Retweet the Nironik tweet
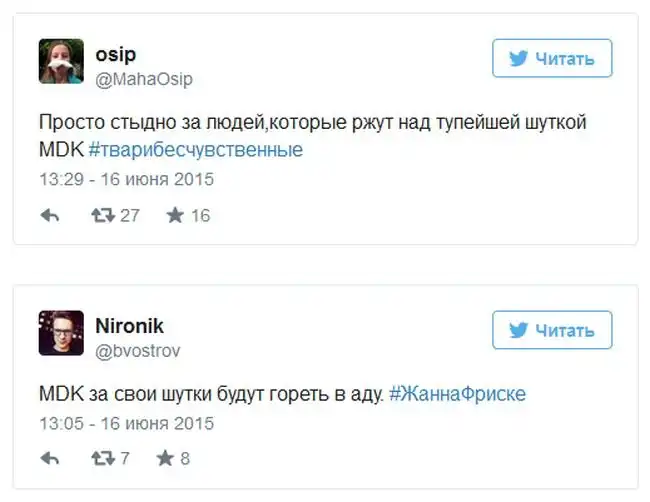This screenshot has width=650, height=502. (103, 459)
